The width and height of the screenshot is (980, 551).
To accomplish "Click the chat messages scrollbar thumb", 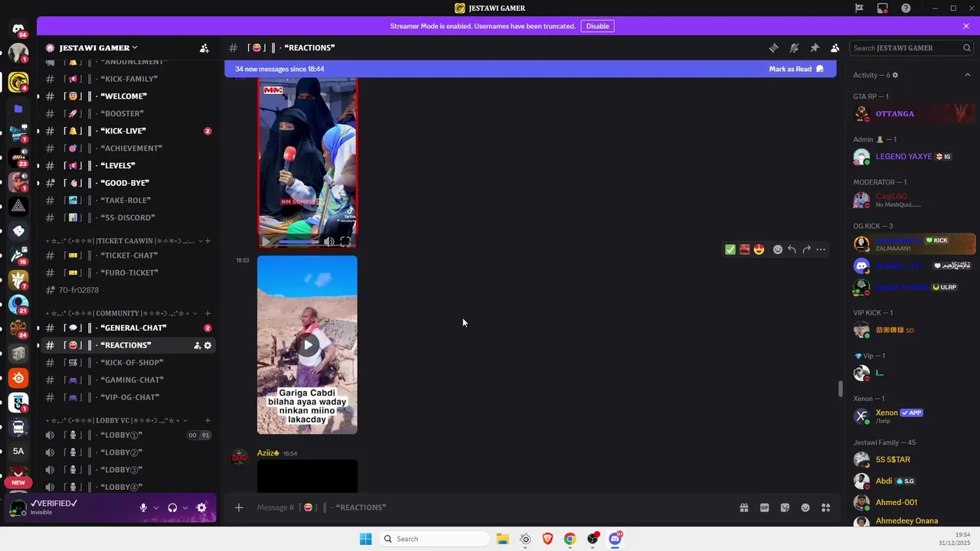I will (x=840, y=388).
